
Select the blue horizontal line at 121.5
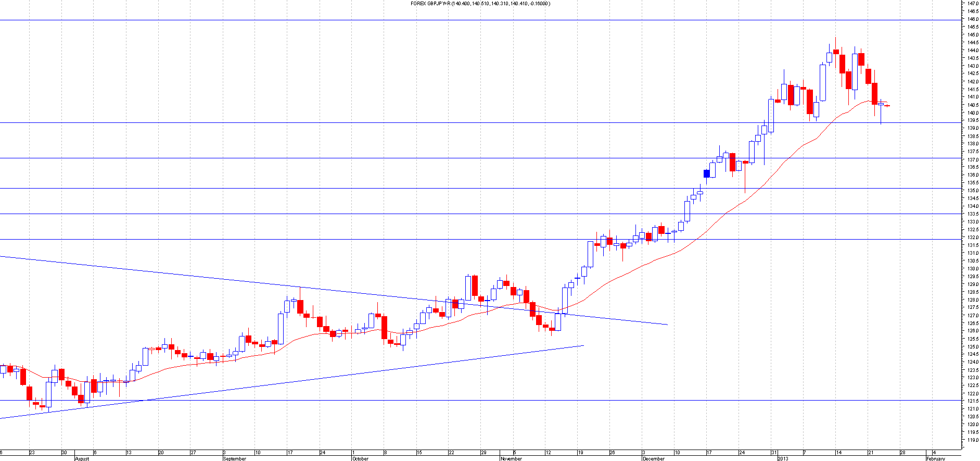pos(468,401)
